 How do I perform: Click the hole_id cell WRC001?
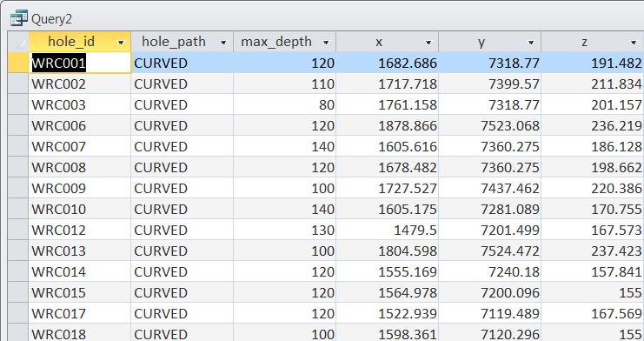click(80, 63)
